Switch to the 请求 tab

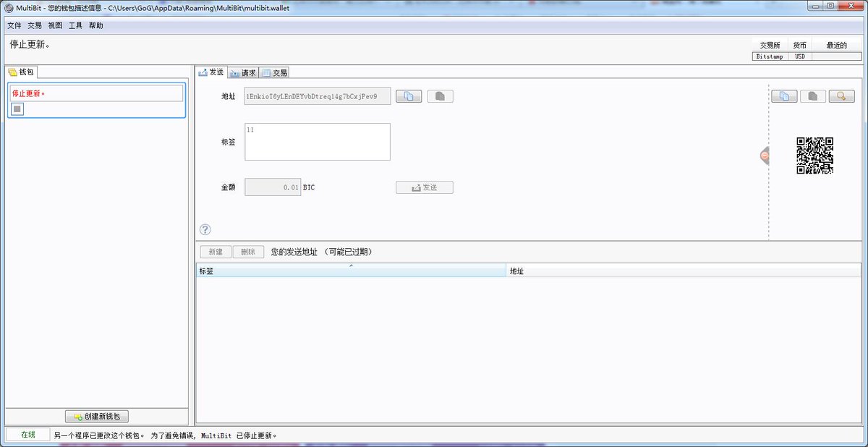click(243, 73)
